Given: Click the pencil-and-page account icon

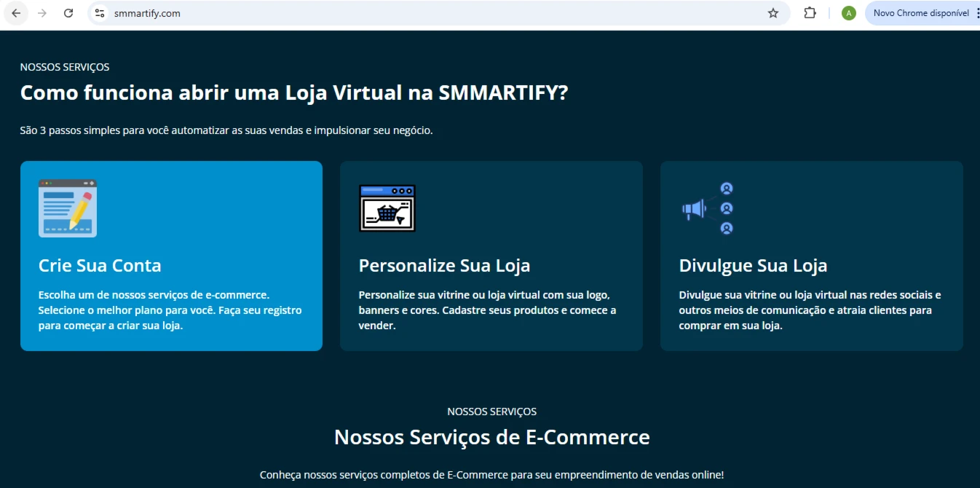Looking at the screenshot, I should (68, 208).
